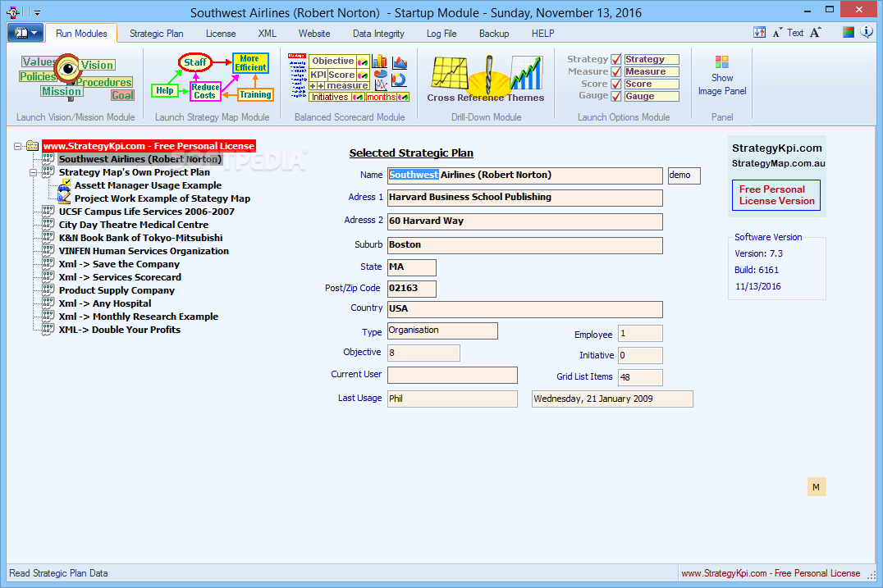883x588 pixels.
Task: Open the information bubble icon
Action: pos(867,32)
